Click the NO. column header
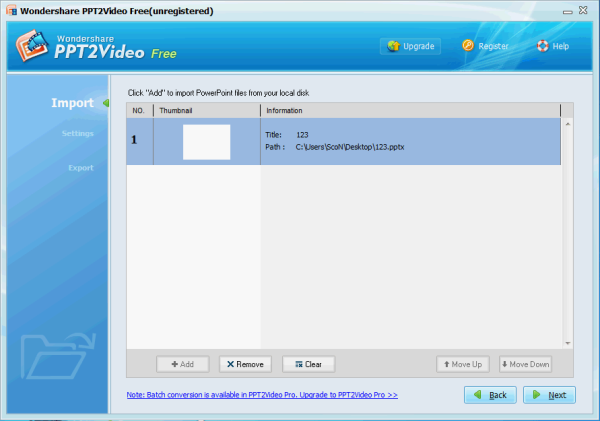The width and height of the screenshot is (600, 421). (140, 110)
